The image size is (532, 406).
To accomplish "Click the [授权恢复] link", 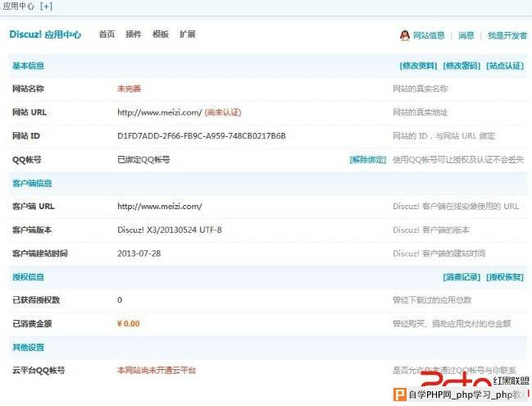I will click(505, 277).
